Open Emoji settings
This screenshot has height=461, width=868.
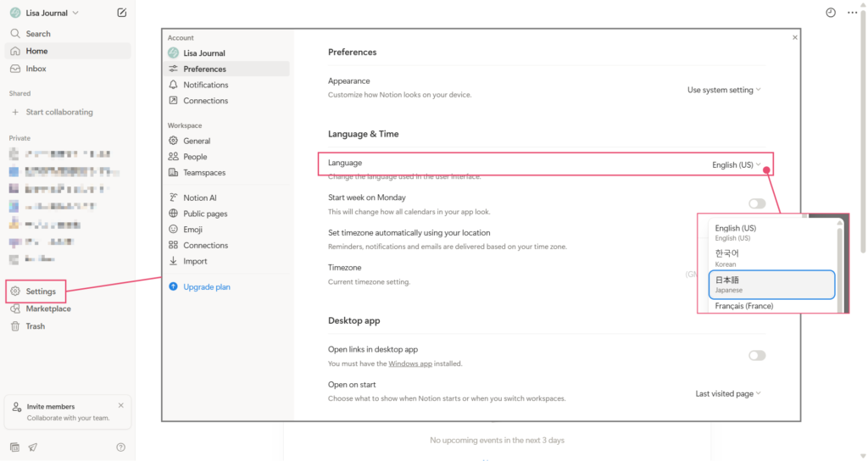pyautogui.click(x=227, y=229)
